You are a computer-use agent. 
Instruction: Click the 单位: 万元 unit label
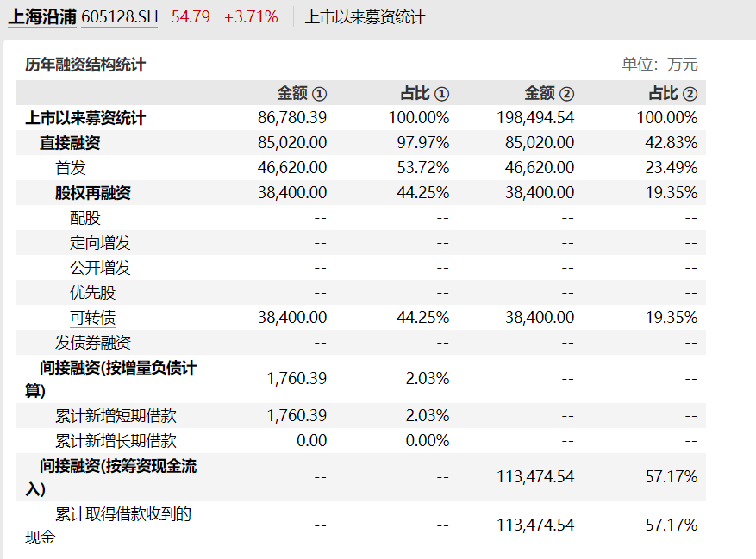click(659, 64)
